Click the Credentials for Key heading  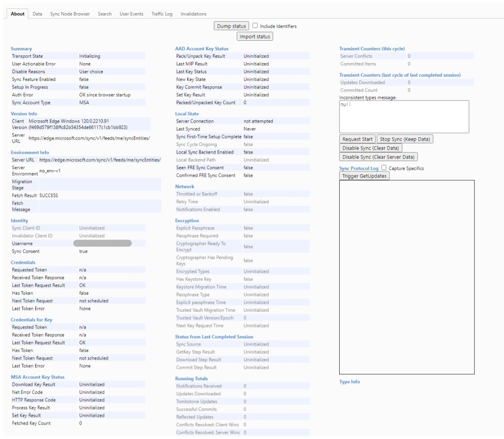(x=31, y=320)
